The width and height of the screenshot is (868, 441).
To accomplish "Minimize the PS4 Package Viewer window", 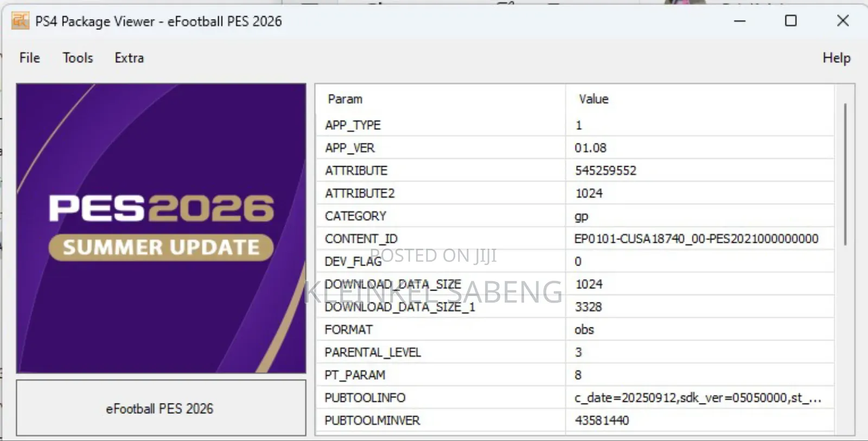I will point(739,21).
